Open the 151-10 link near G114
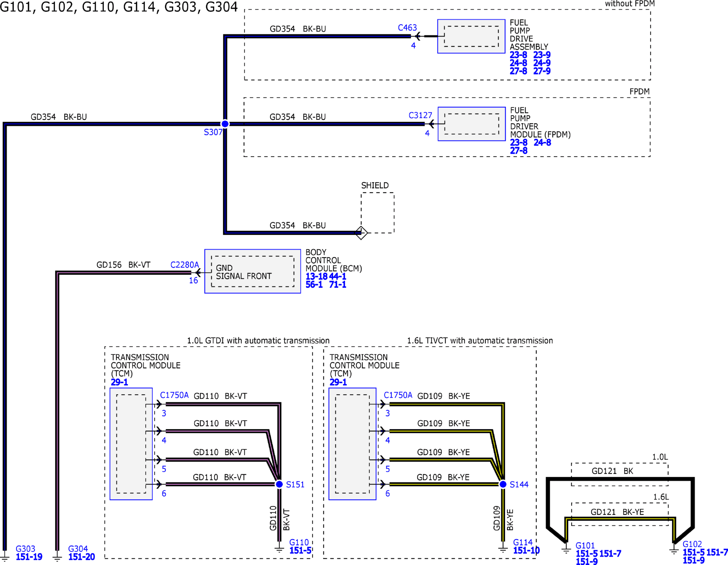Viewport: 728px width, 565px height. point(526,551)
